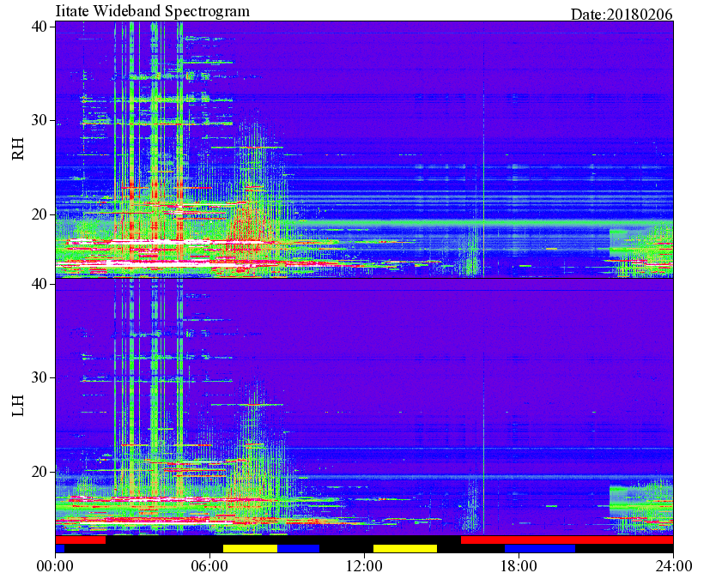Click the thin vertical spike line in RH panel

tap(483, 178)
